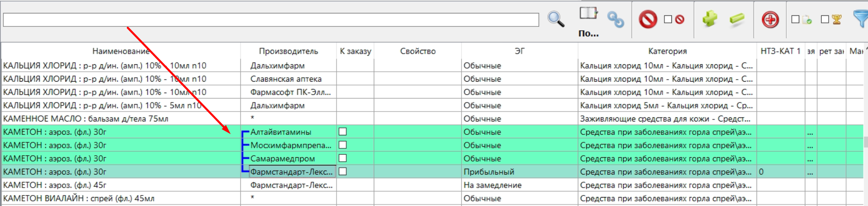
Task: Select КАМЕТОН ВИАЛАЙН спрей 45мл row
Action: pyautogui.click(x=79, y=199)
